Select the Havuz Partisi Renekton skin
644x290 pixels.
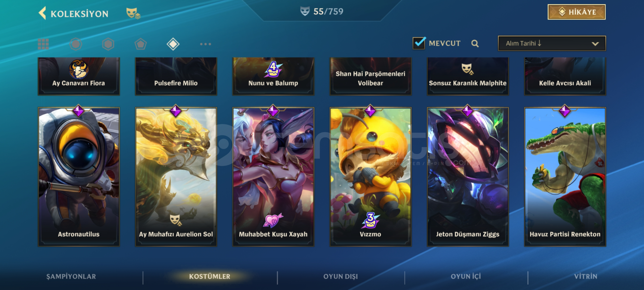pos(565,177)
